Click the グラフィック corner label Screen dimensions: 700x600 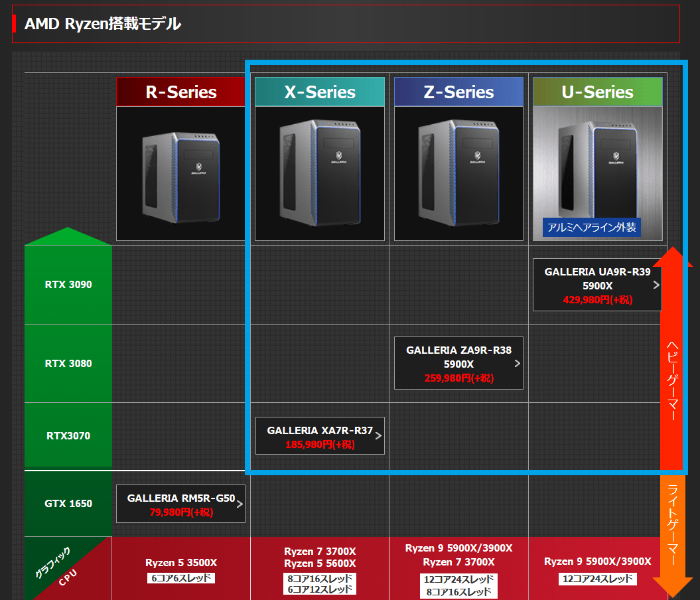pos(52,562)
